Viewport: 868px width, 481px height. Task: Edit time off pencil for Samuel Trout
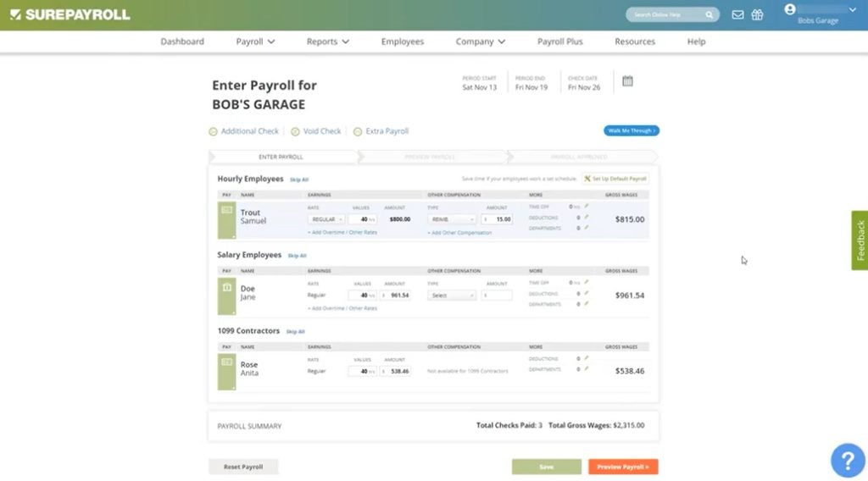[587, 207]
